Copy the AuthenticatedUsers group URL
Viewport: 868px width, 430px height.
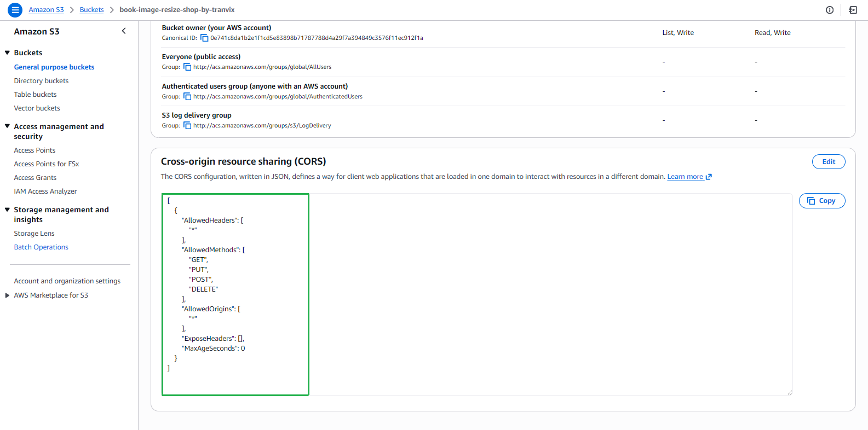187,96
